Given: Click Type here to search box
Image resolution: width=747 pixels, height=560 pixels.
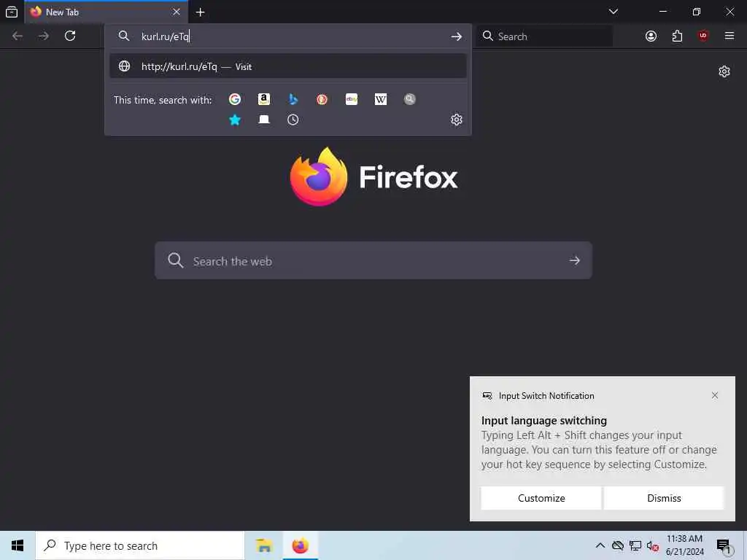Looking at the screenshot, I should pyautogui.click(x=140, y=545).
